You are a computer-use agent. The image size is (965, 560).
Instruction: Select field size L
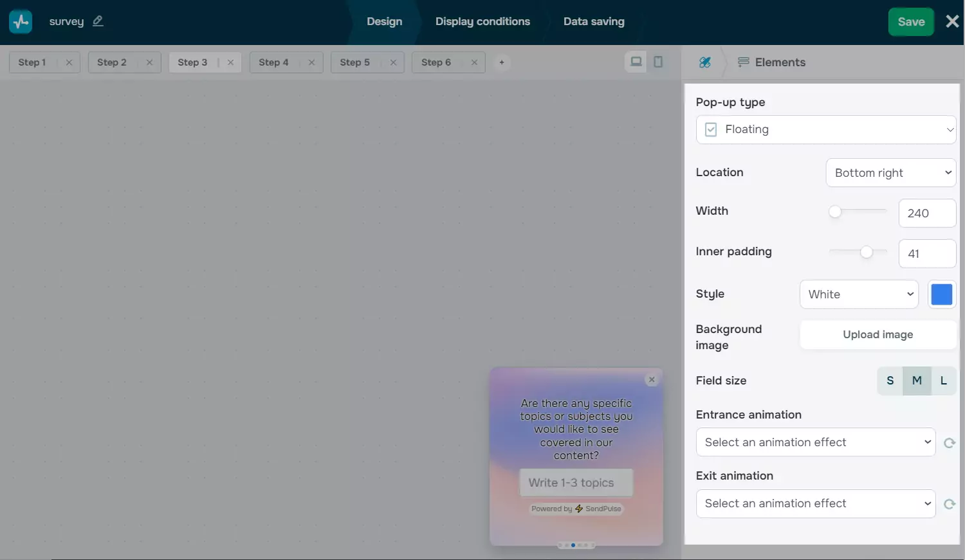pyautogui.click(x=943, y=381)
